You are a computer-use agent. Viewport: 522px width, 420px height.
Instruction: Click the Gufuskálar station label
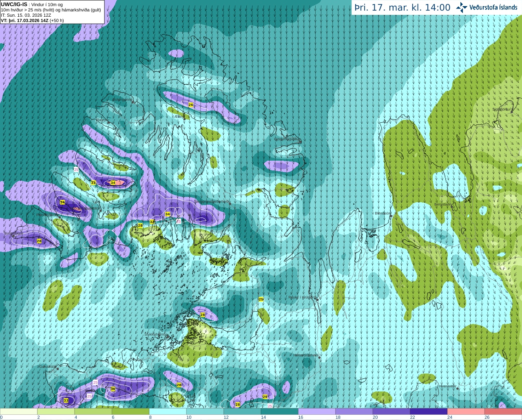click(47, 367)
